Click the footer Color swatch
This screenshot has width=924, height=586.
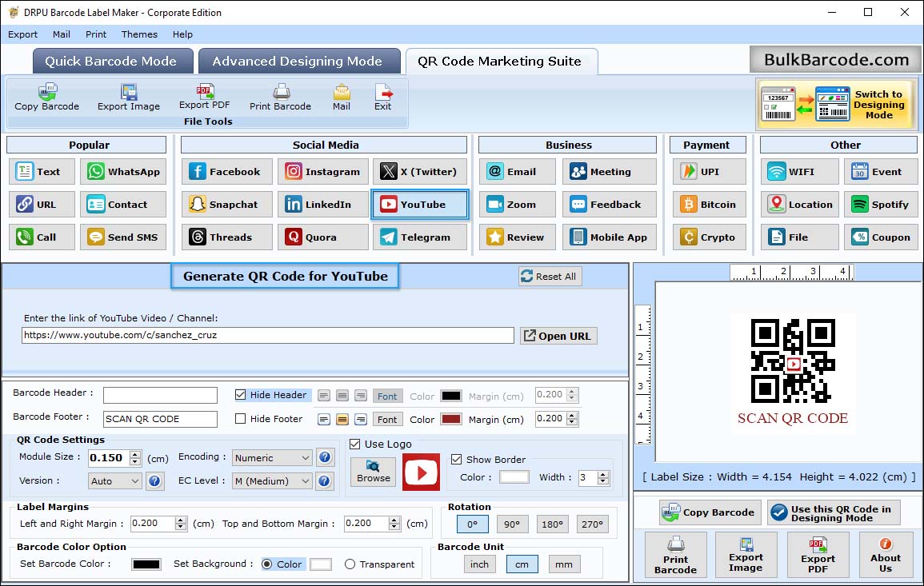pyautogui.click(x=451, y=420)
